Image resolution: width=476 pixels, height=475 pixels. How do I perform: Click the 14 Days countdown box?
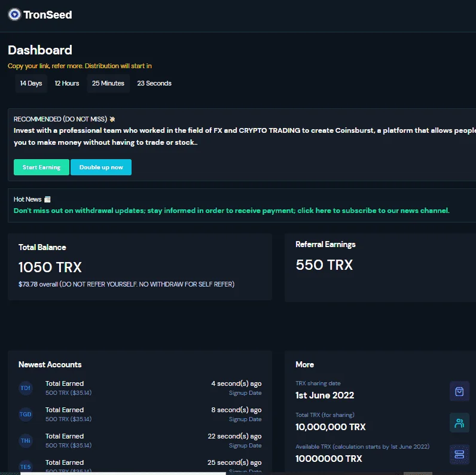coord(31,83)
